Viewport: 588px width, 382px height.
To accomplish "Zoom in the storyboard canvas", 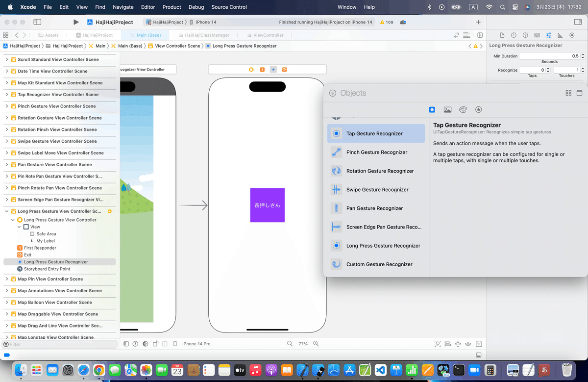I will (x=316, y=344).
